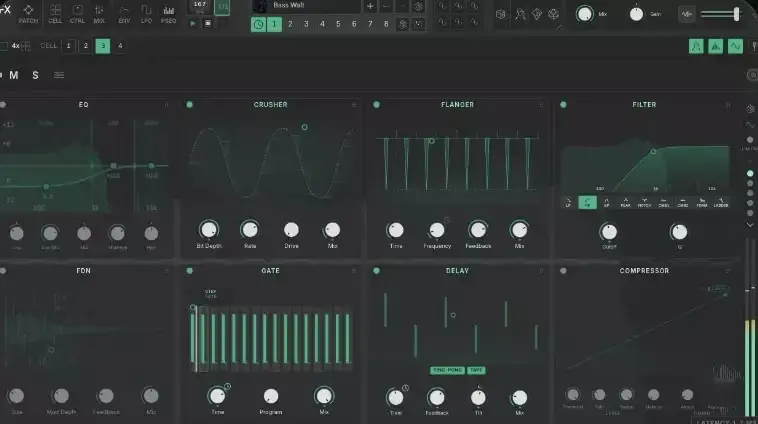Image resolution: width=758 pixels, height=424 pixels.
Task: Click the sync clock icon on Delay Time
Action: click(406, 388)
